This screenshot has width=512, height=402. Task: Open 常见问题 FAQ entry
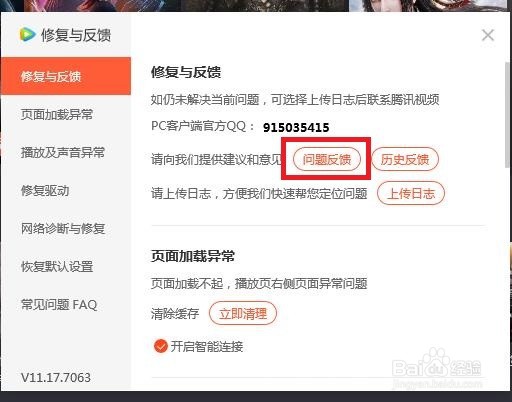tap(59, 304)
